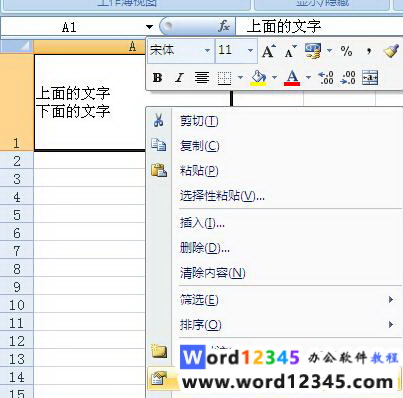Viewport: 403px width, 398px height.
Task: Select column A header
Action: click(90, 47)
